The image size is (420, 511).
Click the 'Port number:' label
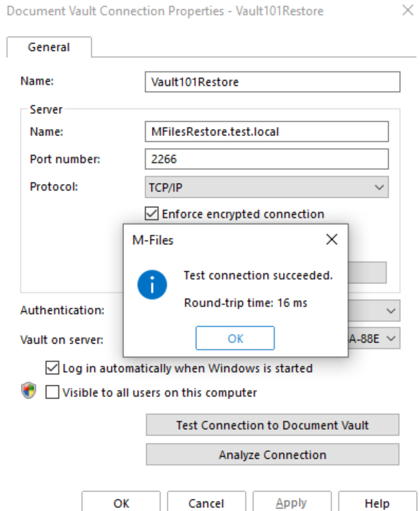click(65, 159)
